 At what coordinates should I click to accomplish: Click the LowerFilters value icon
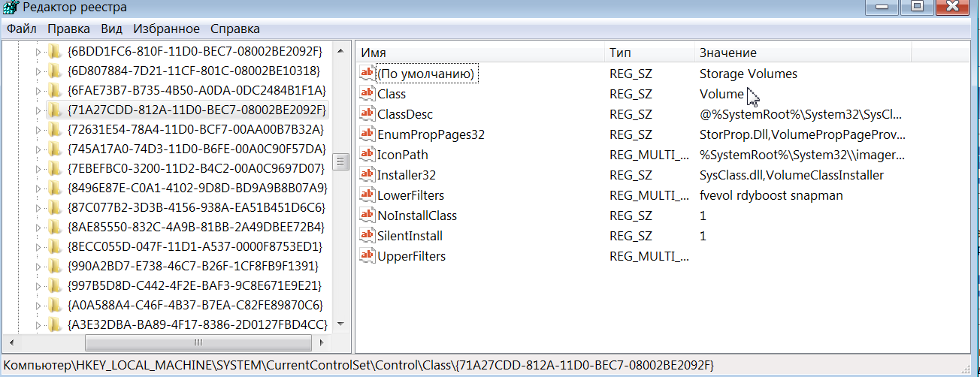click(x=367, y=195)
